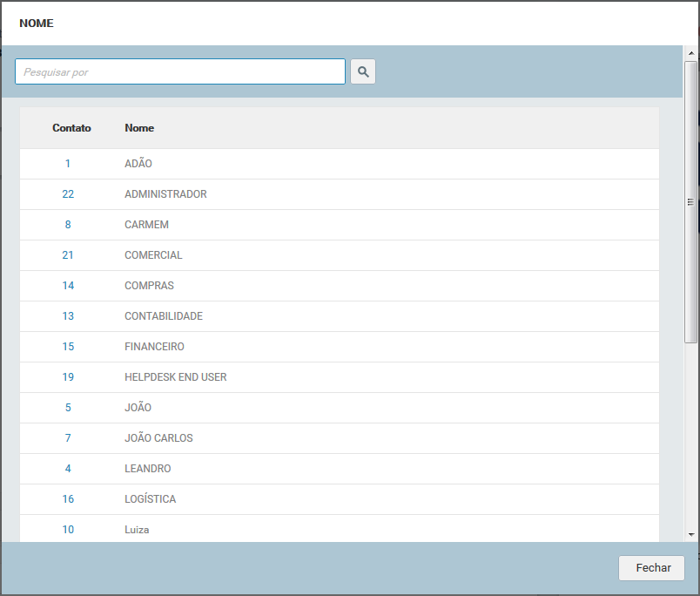Click the scrollbar down arrow

[x=691, y=534]
